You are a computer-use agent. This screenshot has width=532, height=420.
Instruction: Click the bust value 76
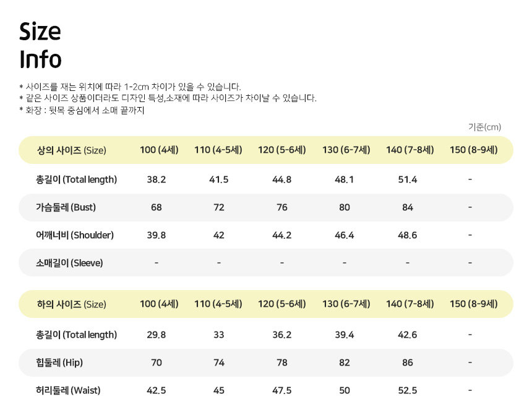[282, 208]
